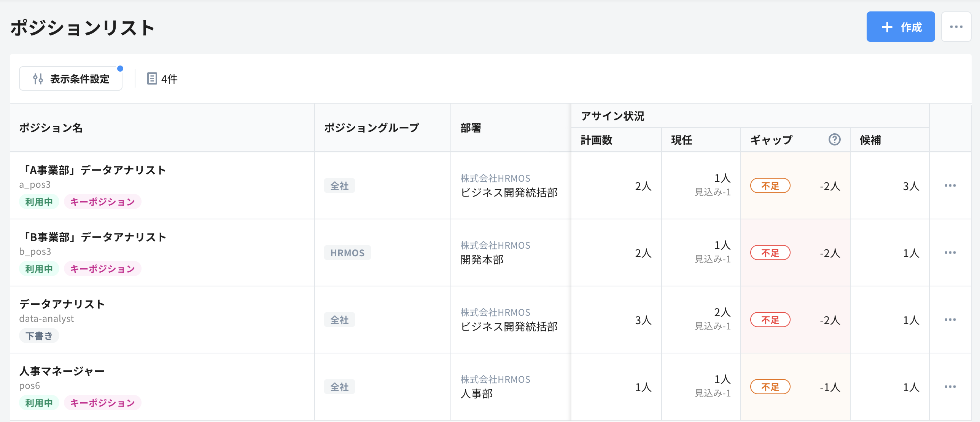Click the 不足 status pill on 人事マネージャー row
This screenshot has height=422, width=980.
click(770, 387)
